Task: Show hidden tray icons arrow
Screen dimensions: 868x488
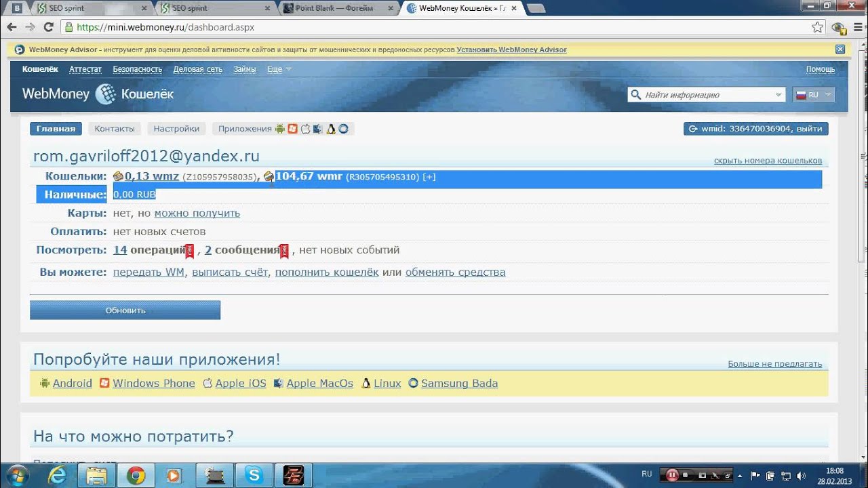Action: 740,475
